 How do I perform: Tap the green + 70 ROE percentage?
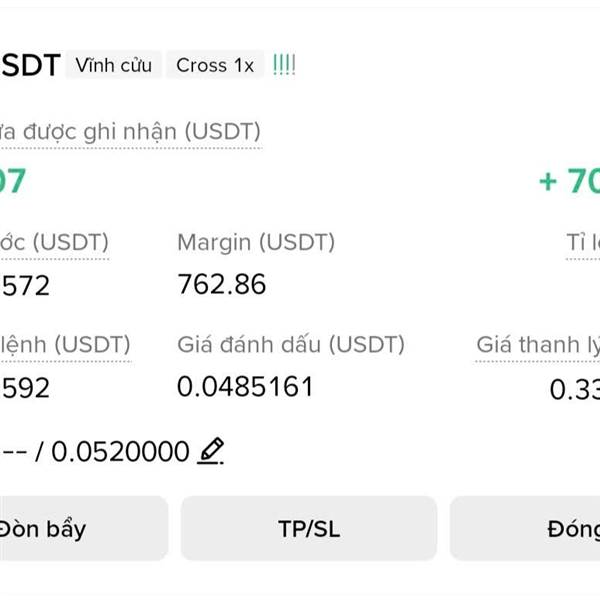pos(569,181)
